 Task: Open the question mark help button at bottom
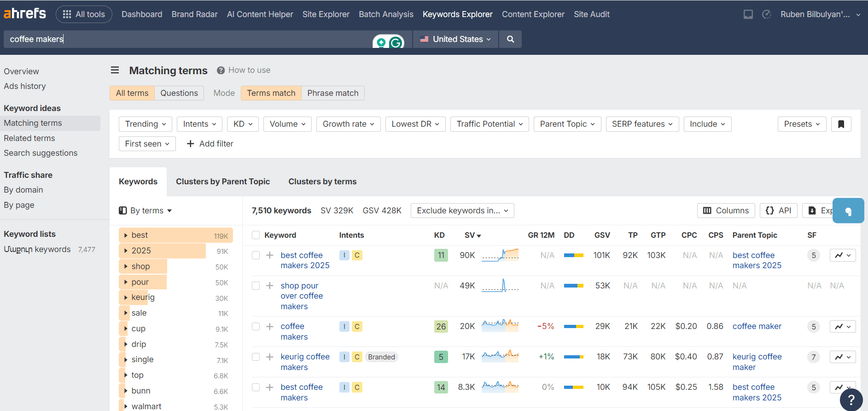tap(851, 399)
